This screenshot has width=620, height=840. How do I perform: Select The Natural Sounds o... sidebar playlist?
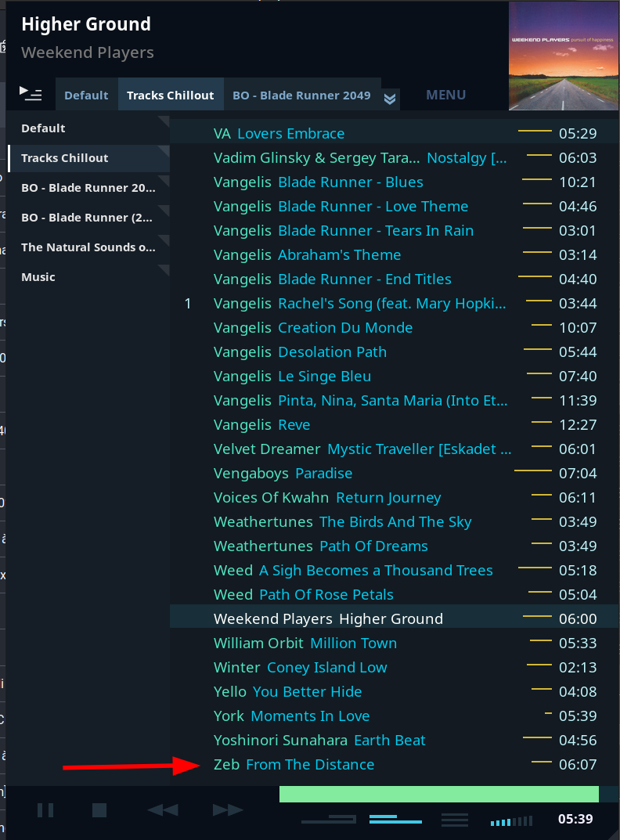[x=89, y=247]
